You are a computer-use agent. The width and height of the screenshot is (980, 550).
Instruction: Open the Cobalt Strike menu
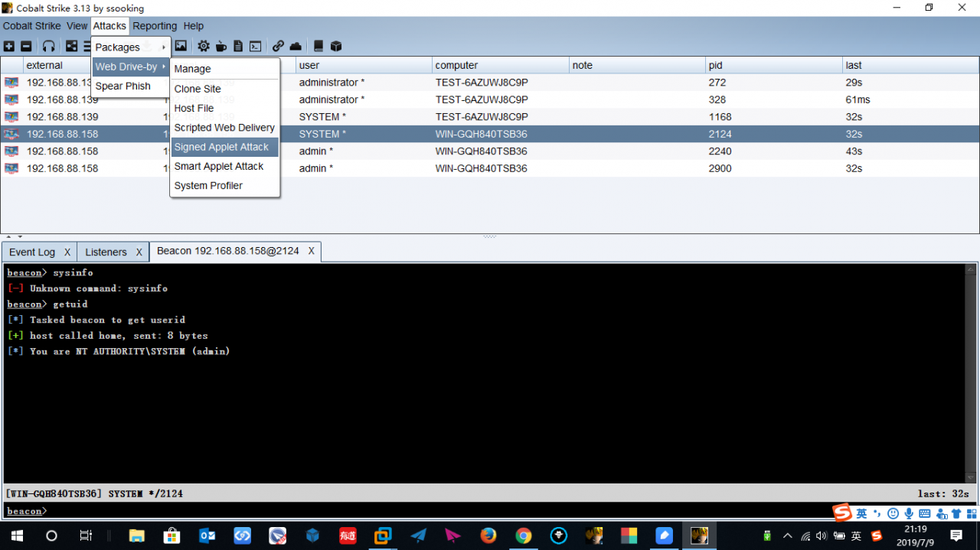point(31,26)
